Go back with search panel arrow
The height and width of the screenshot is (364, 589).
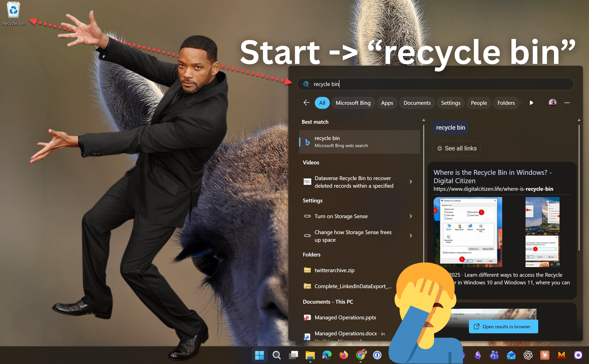(x=306, y=103)
